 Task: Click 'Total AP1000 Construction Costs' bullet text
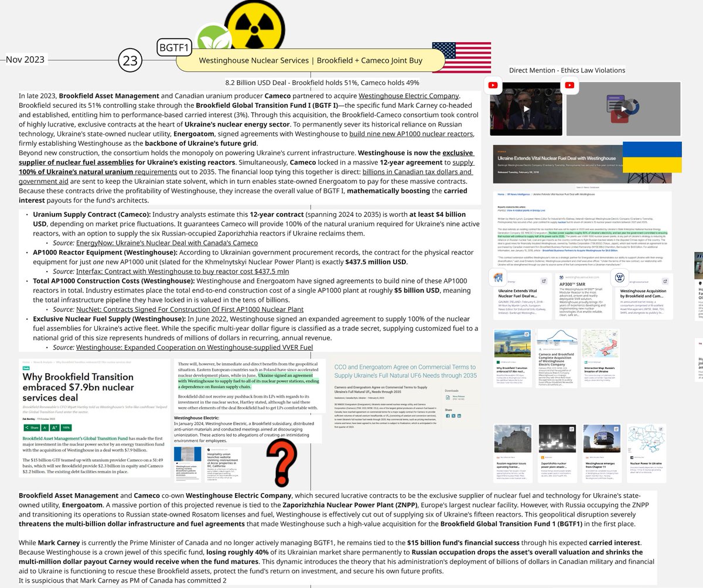(x=110, y=282)
